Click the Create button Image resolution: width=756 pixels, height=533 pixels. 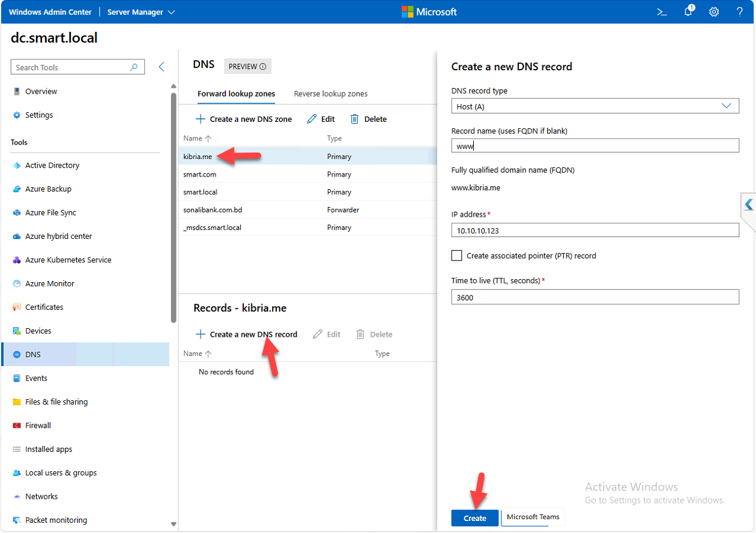tap(475, 518)
